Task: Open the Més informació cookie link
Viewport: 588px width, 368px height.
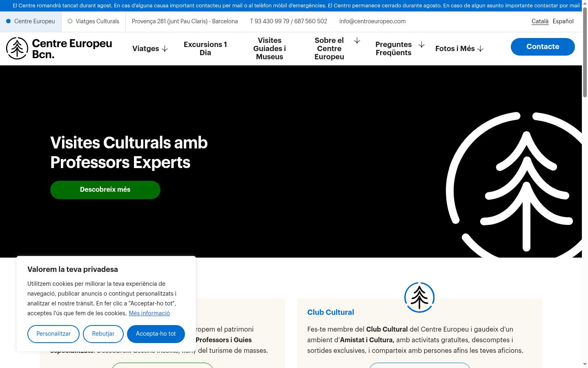Action: pos(149,313)
